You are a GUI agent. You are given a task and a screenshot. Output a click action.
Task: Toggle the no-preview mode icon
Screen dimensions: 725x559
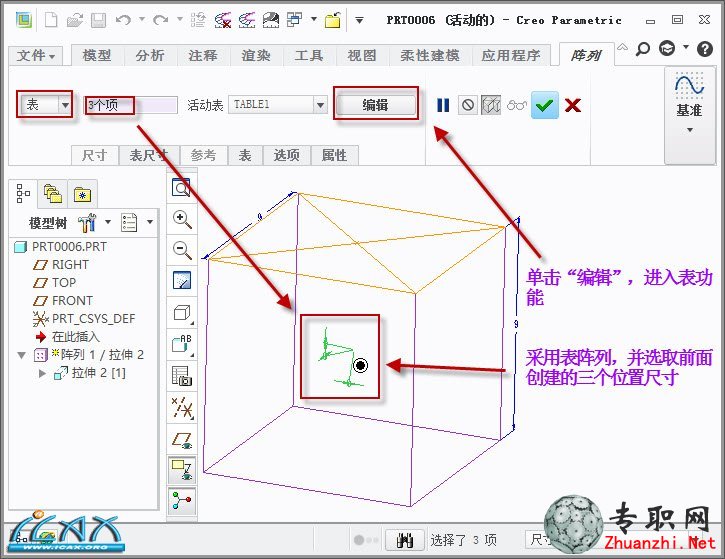(x=467, y=105)
